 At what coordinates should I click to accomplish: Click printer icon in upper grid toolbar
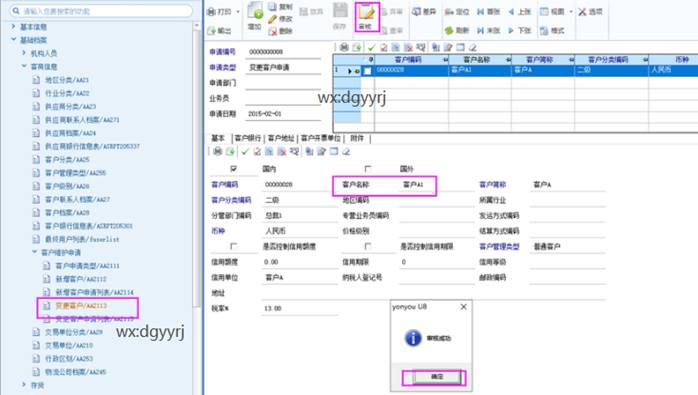pyautogui.click(x=344, y=47)
